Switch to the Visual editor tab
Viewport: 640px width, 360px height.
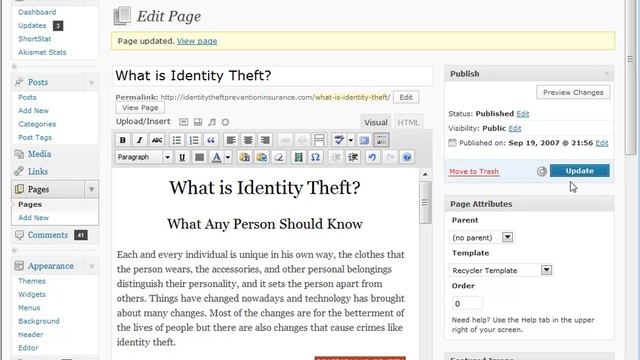click(376, 122)
